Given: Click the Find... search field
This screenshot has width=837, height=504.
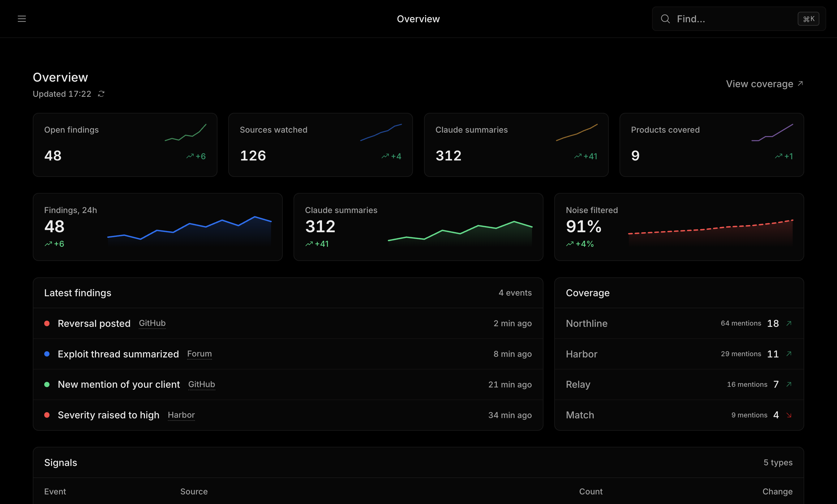Looking at the screenshot, I should click(739, 19).
